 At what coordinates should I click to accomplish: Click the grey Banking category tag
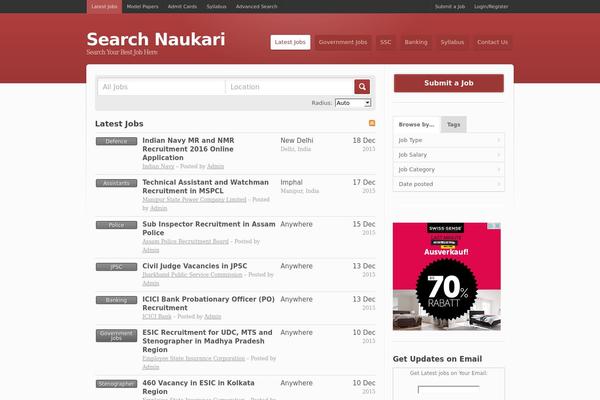point(116,300)
